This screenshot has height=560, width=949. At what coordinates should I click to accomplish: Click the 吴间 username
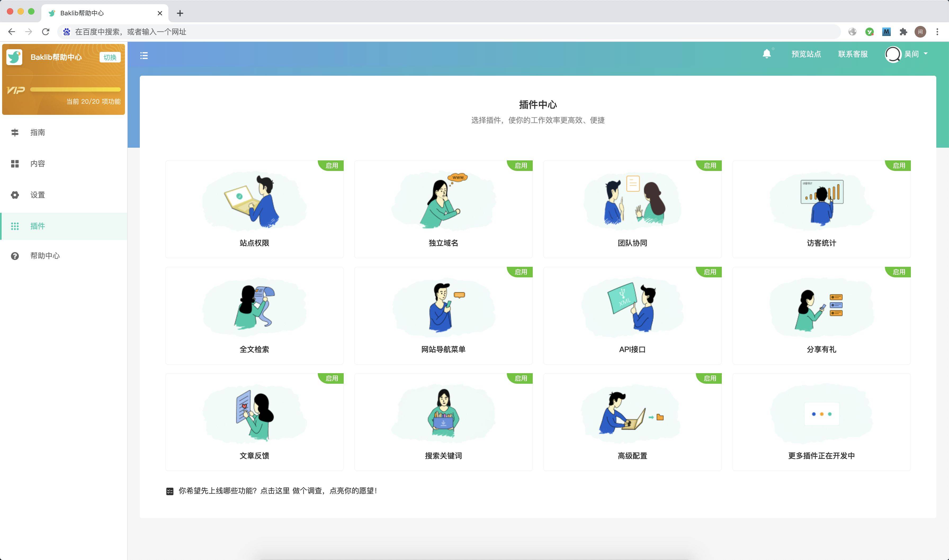coord(911,54)
